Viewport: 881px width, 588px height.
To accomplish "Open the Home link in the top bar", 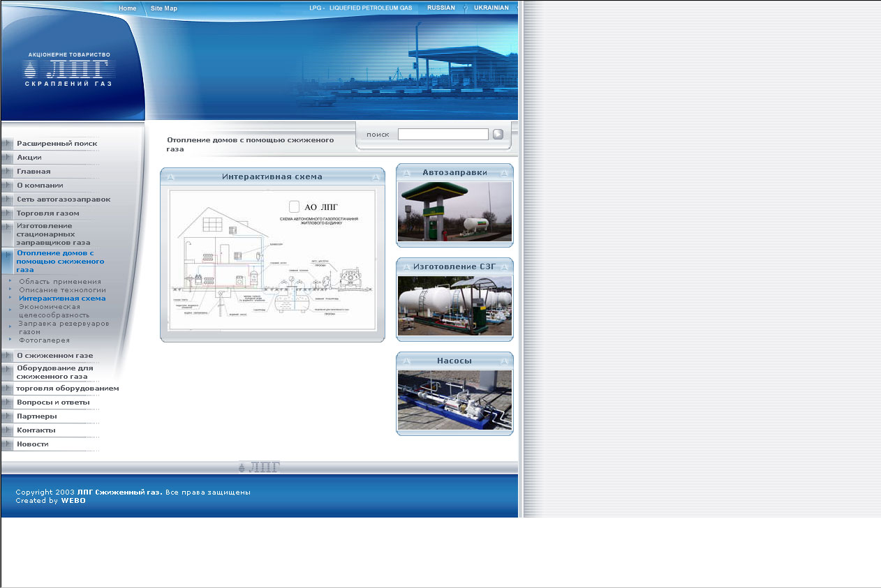I will [128, 8].
